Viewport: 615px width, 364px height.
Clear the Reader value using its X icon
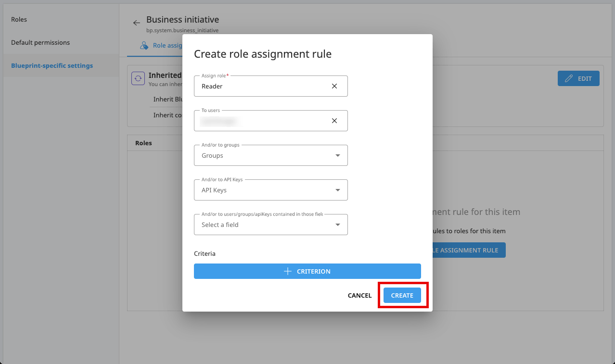pyautogui.click(x=334, y=86)
